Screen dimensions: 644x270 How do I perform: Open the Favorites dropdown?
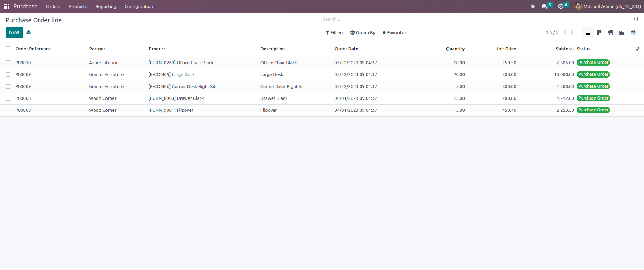click(394, 32)
